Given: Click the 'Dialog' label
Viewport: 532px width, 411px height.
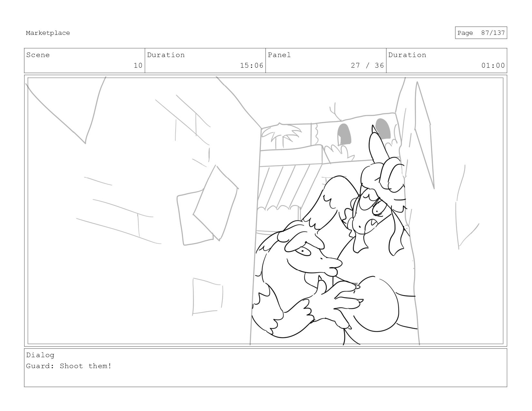Looking at the screenshot, I should pyautogui.click(x=40, y=355).
